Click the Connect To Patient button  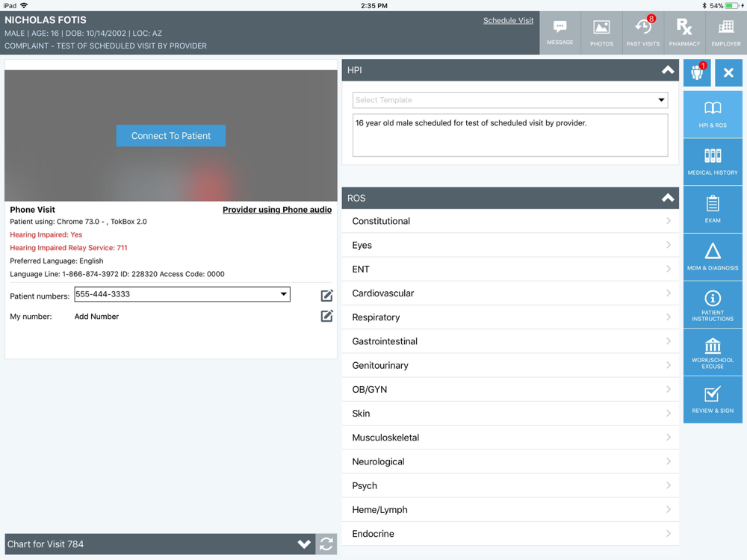[x=170, y=136]
